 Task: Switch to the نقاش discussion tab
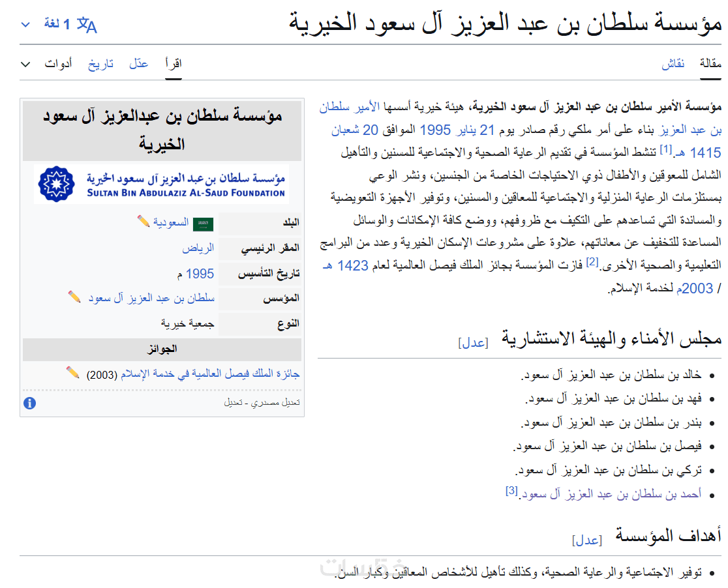(x=673, y=64)
